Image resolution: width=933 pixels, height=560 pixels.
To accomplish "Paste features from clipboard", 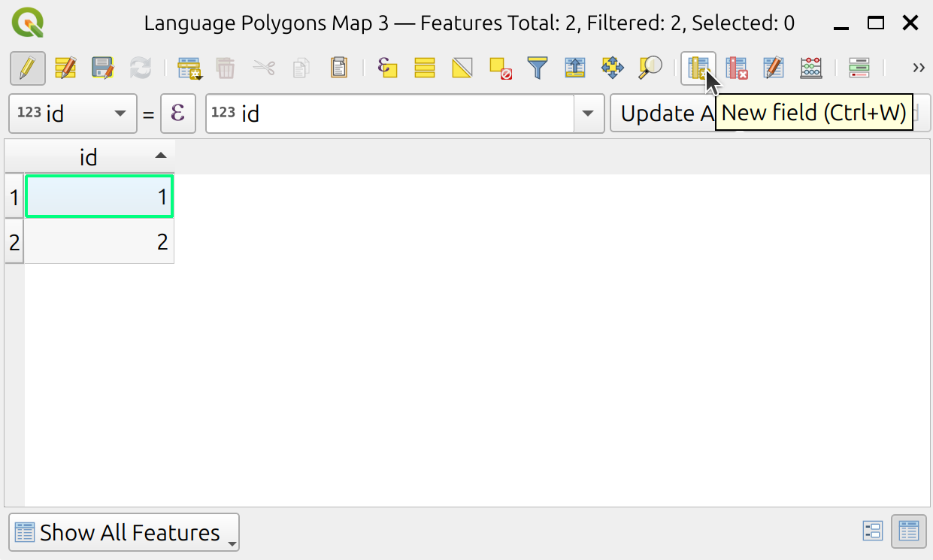I will [339, 68].
